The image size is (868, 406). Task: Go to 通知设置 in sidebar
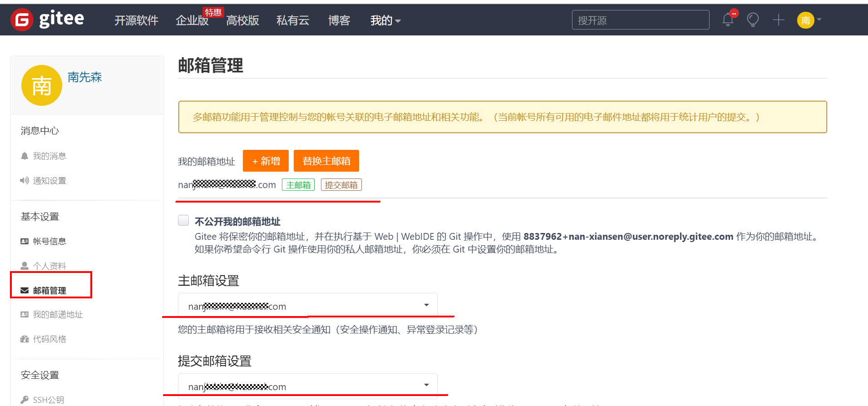click(x=49, y=180)
